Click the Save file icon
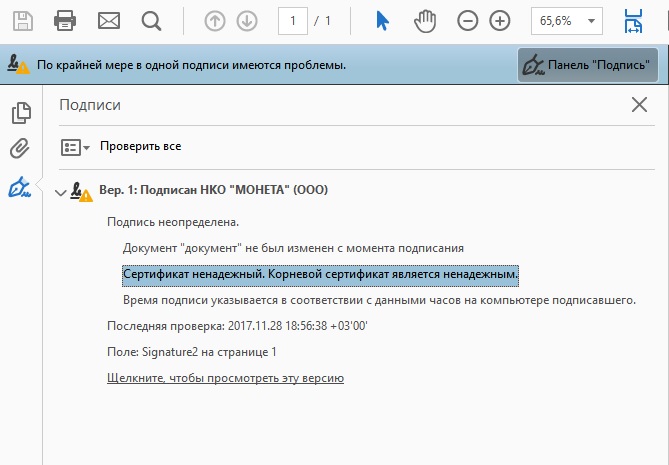 click(21, 20)
